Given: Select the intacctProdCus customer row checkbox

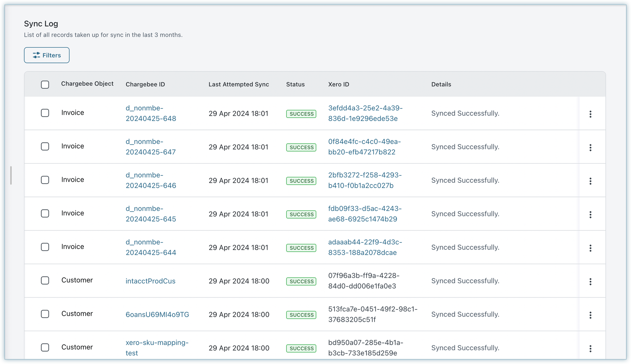Looking at the screenshot, I should 45,280.
